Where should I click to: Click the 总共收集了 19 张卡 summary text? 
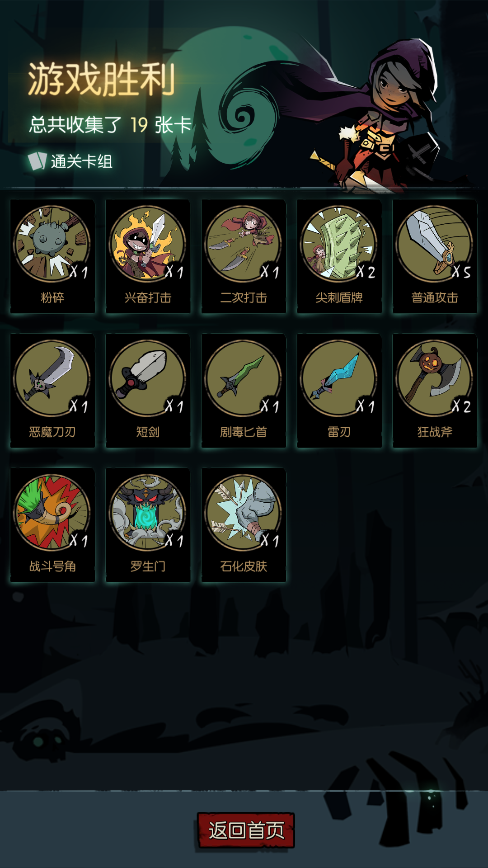[111, 125]
